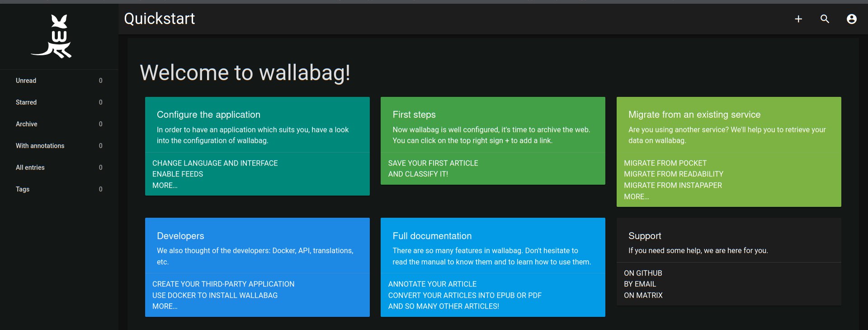Open the And classify it! link
Screen dimensions: 868x330
tap(418, 174)
